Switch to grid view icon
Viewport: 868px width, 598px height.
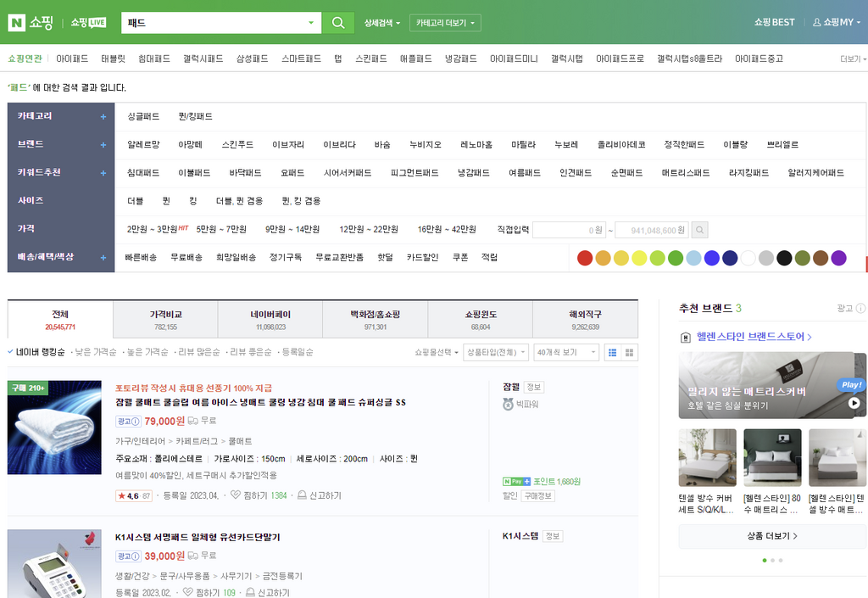pos(630,352)
